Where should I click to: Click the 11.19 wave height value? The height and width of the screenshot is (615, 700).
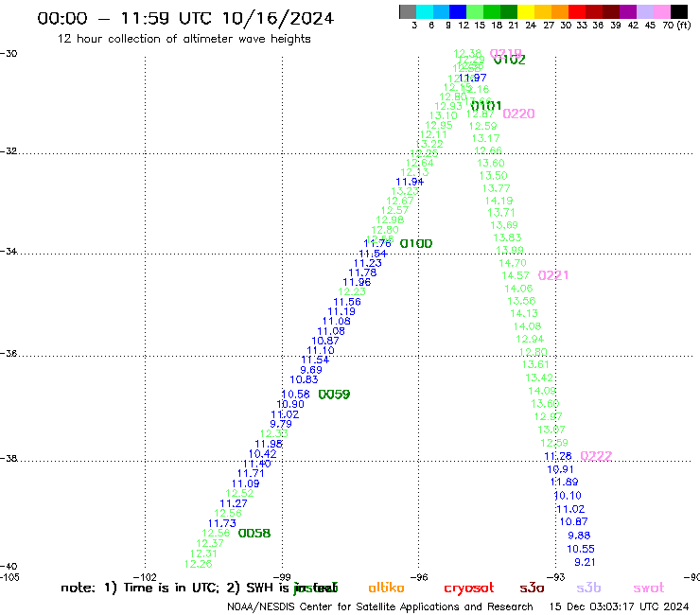tap(341, 311)
